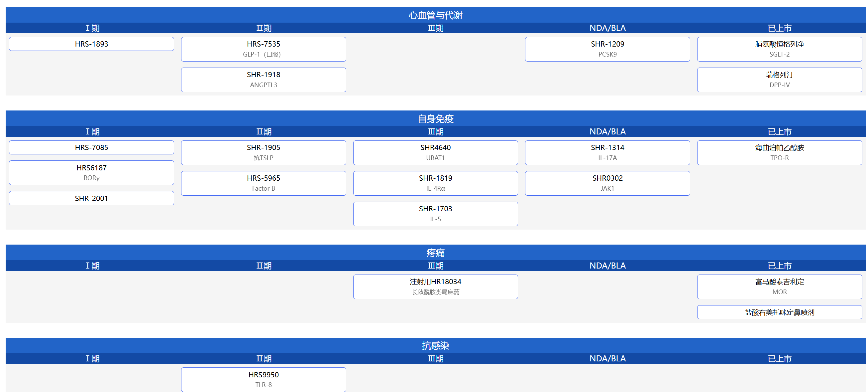Viewport: 868px width, 392px height.
Task: Click the SHR-1314 IL-17A card
Action: click(607, 153)
